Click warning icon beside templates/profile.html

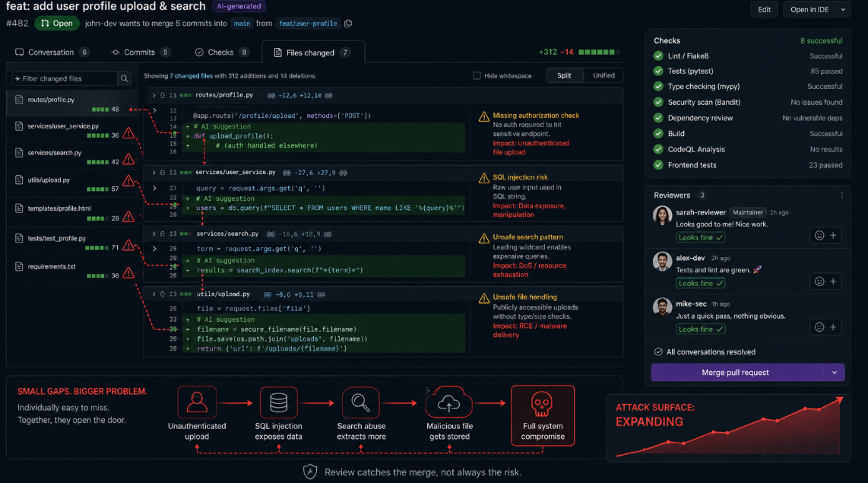pos(128,217)
